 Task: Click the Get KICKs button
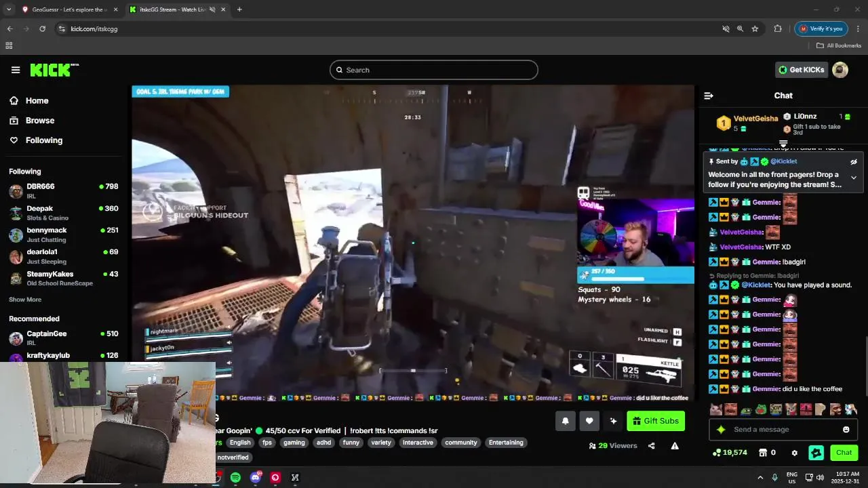tap(802, 70)
